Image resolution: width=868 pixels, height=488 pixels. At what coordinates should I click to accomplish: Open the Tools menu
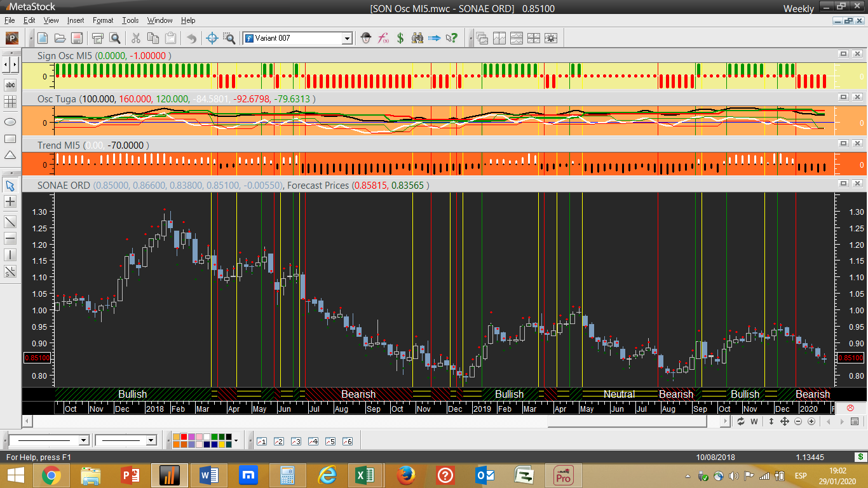tap(130, 20)
